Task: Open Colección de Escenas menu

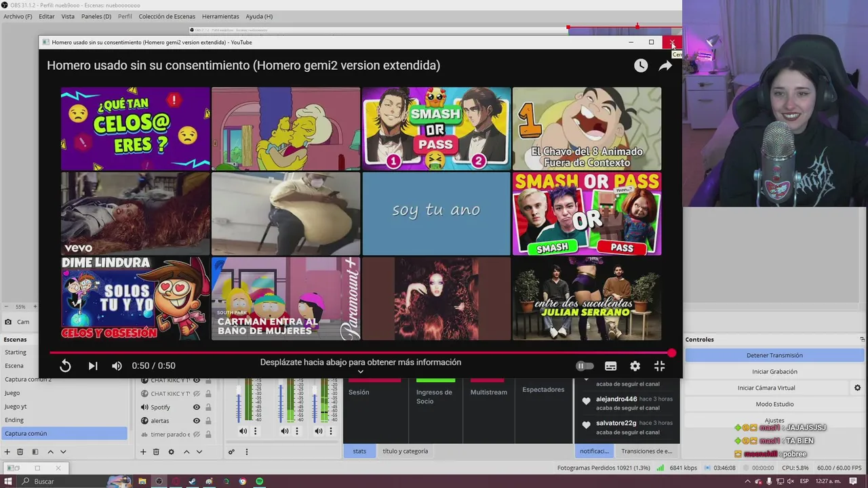Action: tap(167, 16)
